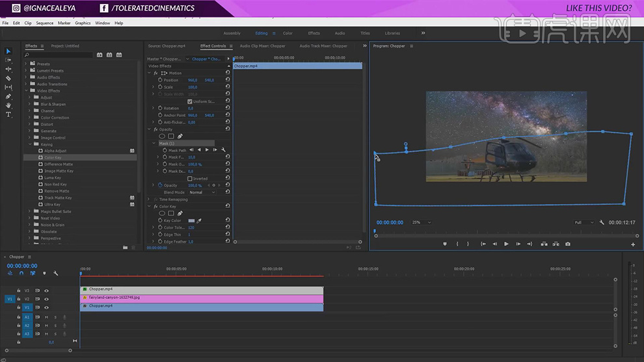Click Export Frame camera icon

pos(568,244)
